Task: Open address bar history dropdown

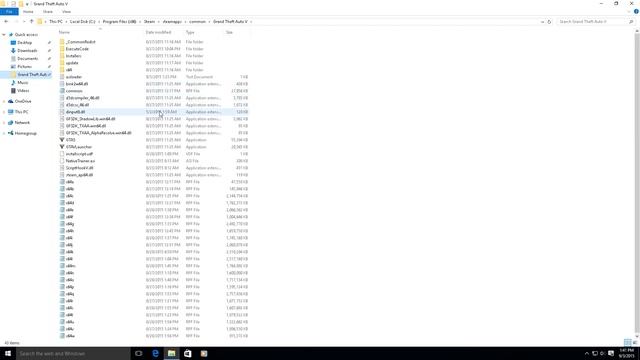Action: (542, 22)
